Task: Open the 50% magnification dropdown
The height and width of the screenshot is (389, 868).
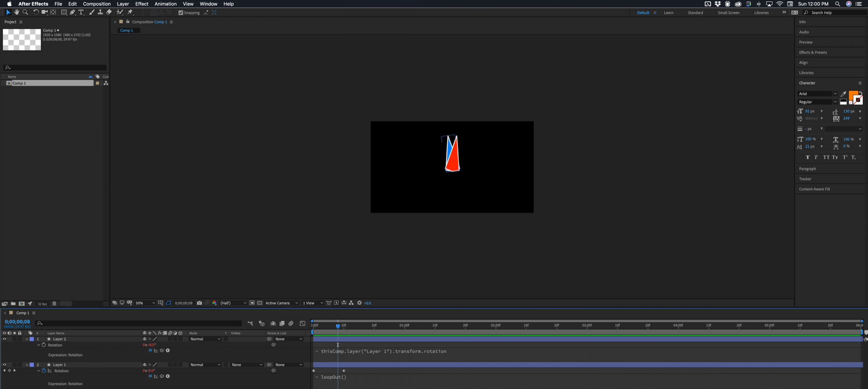Action: pos(145,303)
